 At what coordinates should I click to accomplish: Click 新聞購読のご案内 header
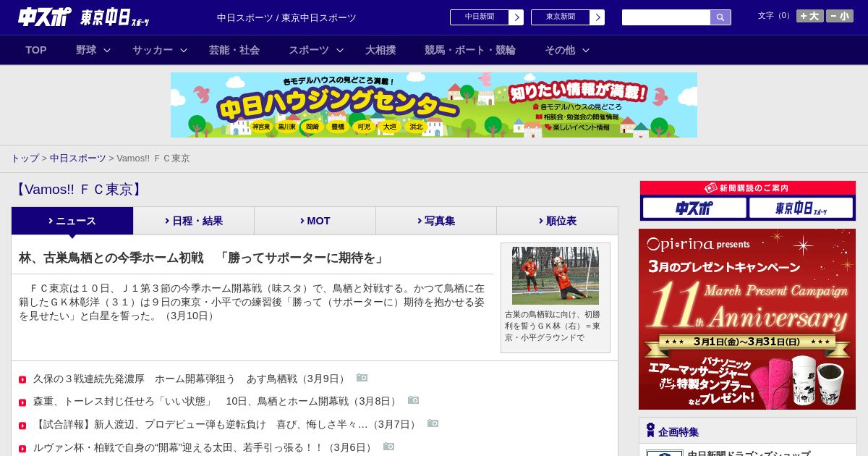click(x=747, y=187)
